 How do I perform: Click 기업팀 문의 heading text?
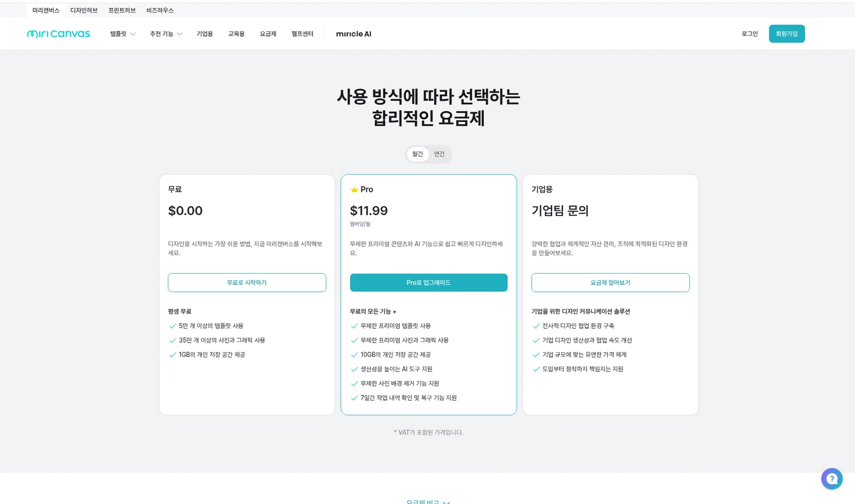pos(560,211)
